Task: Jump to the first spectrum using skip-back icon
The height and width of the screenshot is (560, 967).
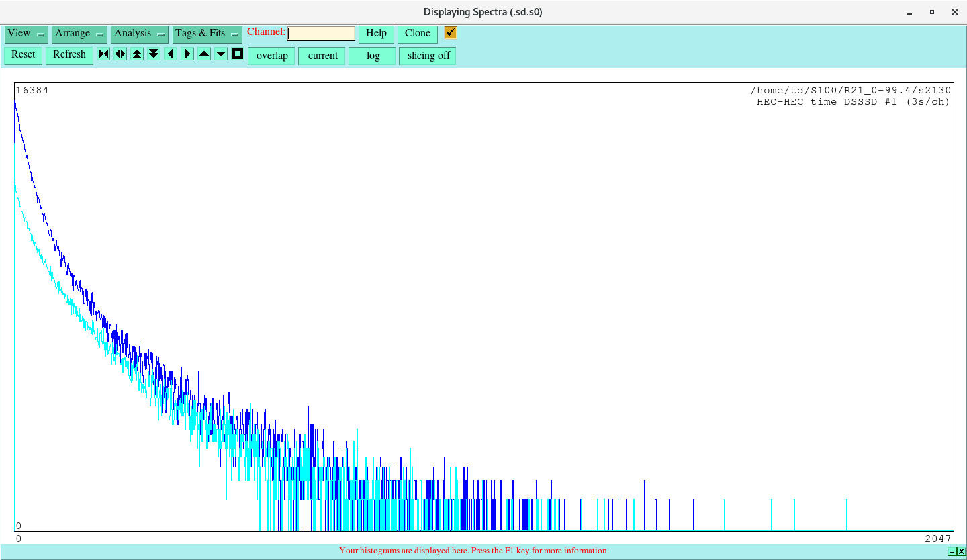Action: click(x=103, y=54)
